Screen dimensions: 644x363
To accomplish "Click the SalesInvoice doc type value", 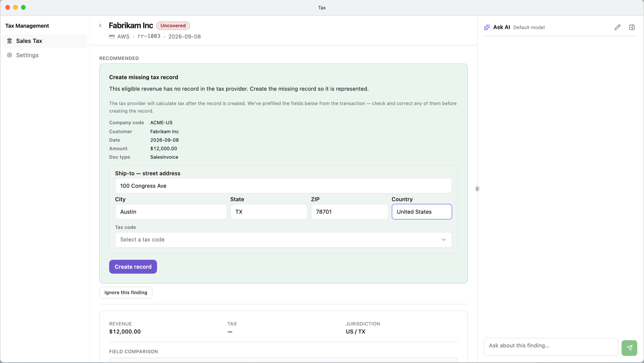I will 164,157.
